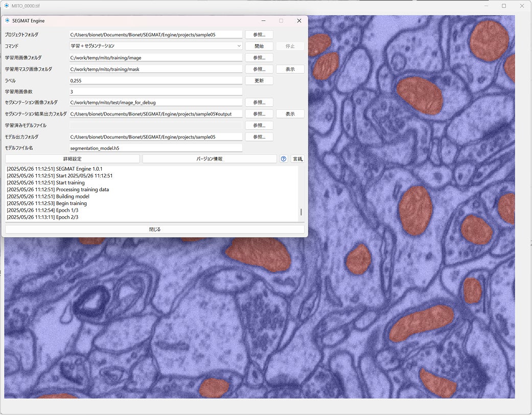This screenshot has width=532, height=415.
Task: Click the 学習用画像数 input field
Action: coord(156,91)
